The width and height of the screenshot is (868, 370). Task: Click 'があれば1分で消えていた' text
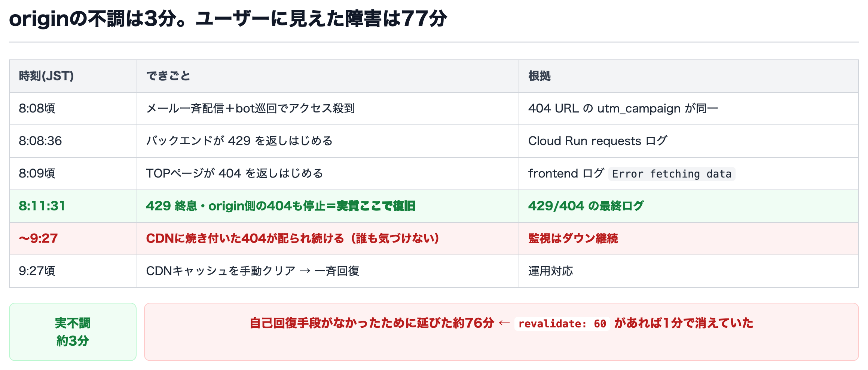point(684,323)
